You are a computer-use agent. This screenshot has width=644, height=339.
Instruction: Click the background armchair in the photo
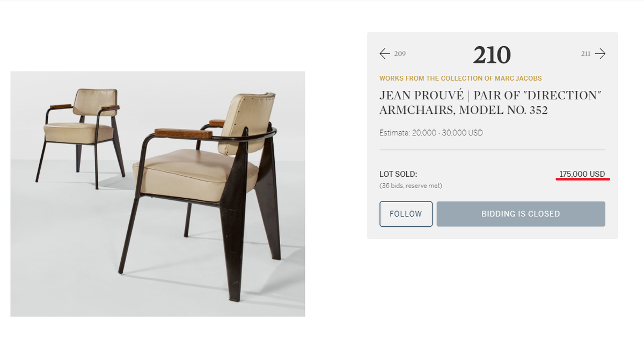pos(80,137)
